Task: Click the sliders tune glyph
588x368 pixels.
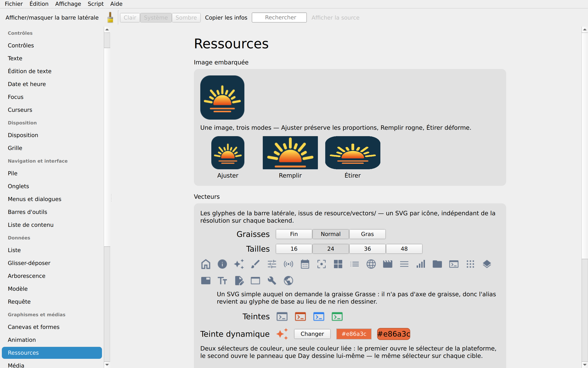Action: pos(272,264)
